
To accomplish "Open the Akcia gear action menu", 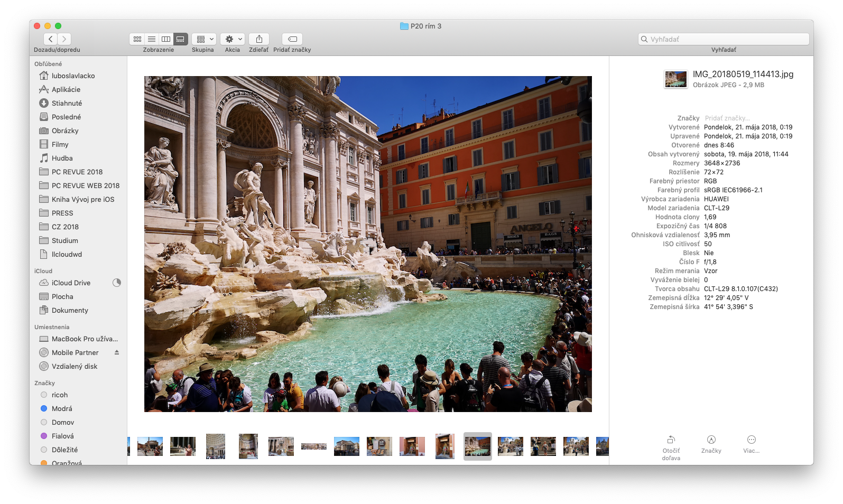I will [x=233, y=39].
